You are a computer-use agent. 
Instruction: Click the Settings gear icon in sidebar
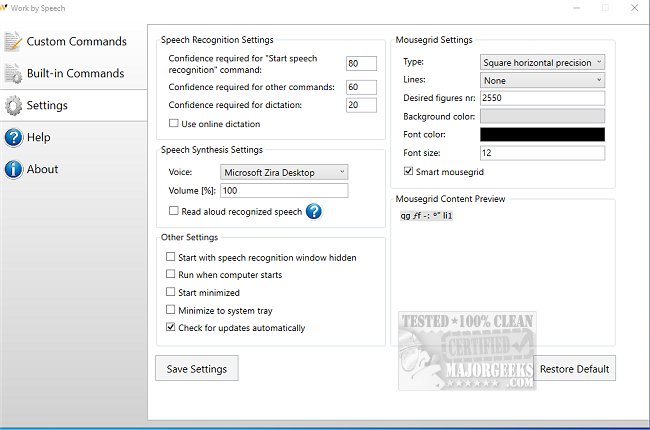[x=13, y=105]
